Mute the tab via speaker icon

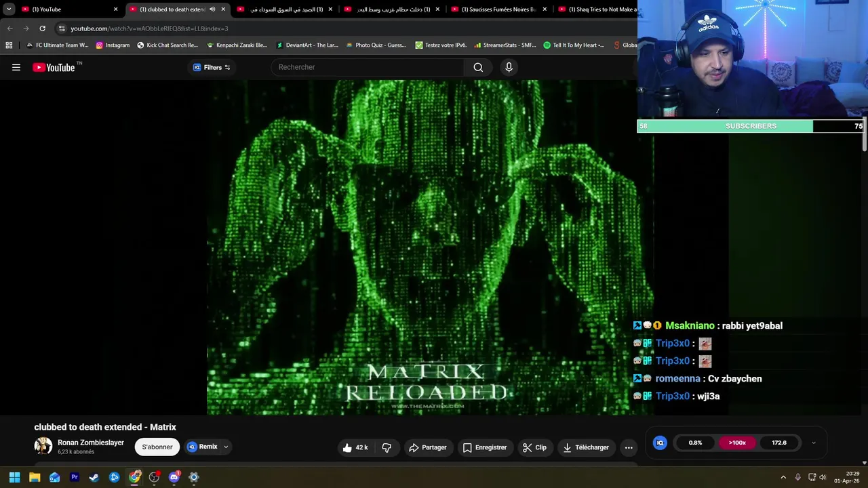point(212,9)
